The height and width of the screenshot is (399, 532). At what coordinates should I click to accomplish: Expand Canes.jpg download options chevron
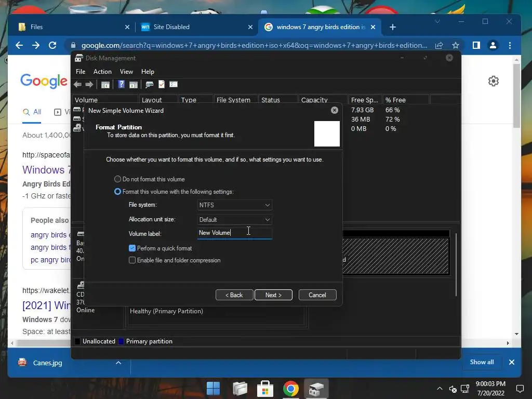point(118,363)
